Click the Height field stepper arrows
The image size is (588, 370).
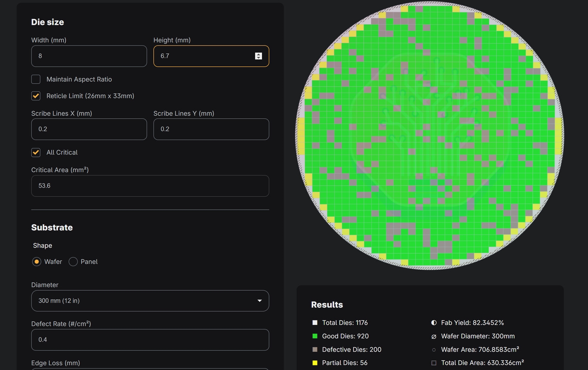click(259, 56)
